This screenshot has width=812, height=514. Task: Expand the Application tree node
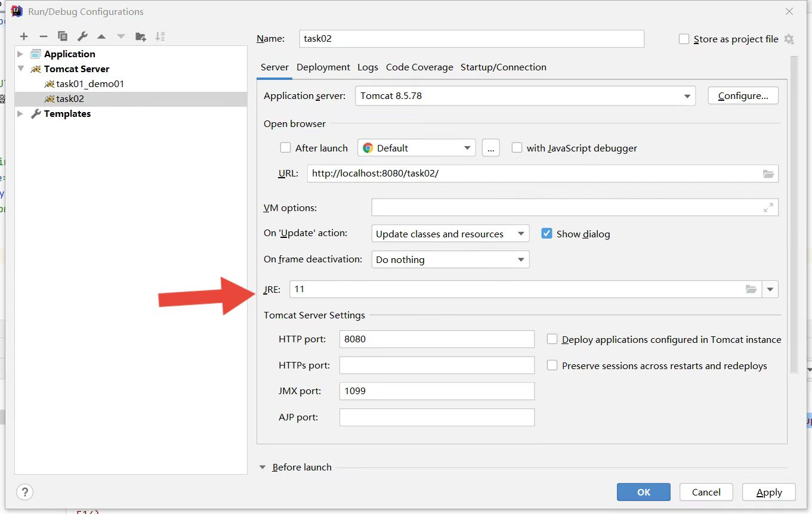coord(20,54)
